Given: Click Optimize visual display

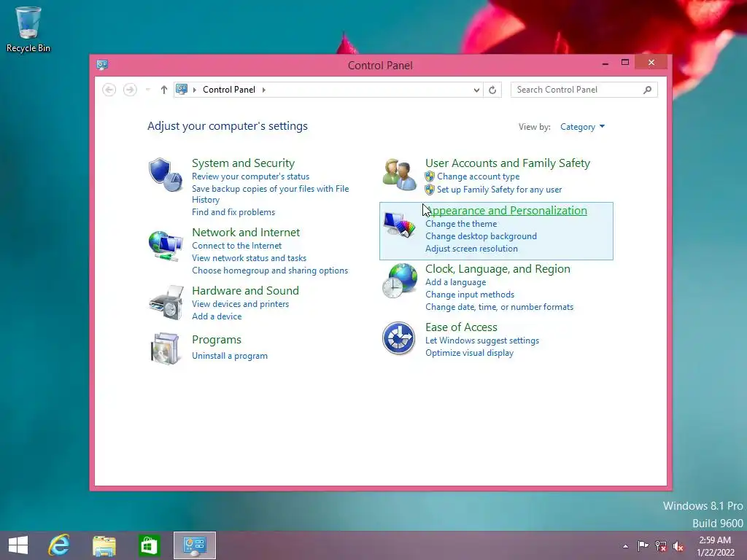Looking at the screenshot, I should (x=469, y=353).
